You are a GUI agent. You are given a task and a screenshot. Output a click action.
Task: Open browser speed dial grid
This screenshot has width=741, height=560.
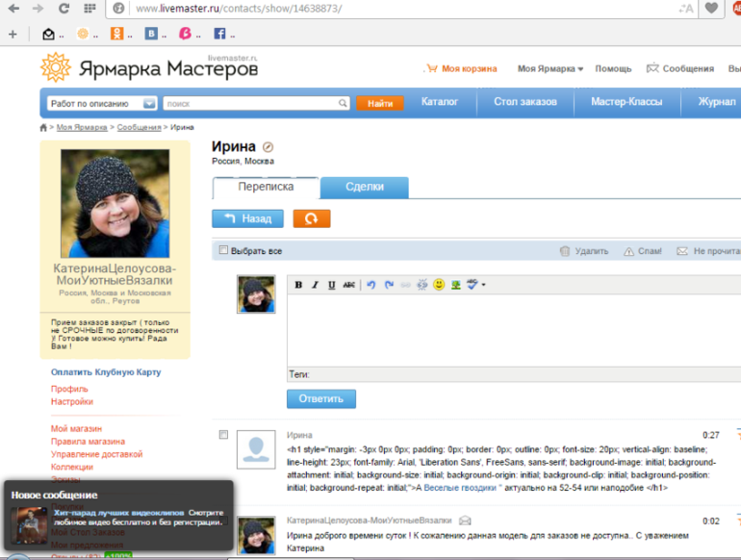pyautogui.click(x=89, y=8)
